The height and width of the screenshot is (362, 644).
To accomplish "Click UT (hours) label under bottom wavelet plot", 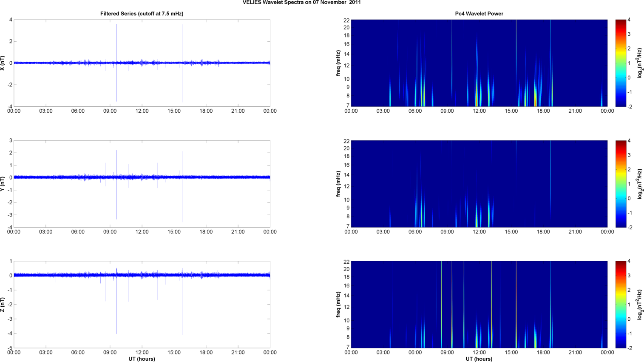I will (x=479, y=359).
